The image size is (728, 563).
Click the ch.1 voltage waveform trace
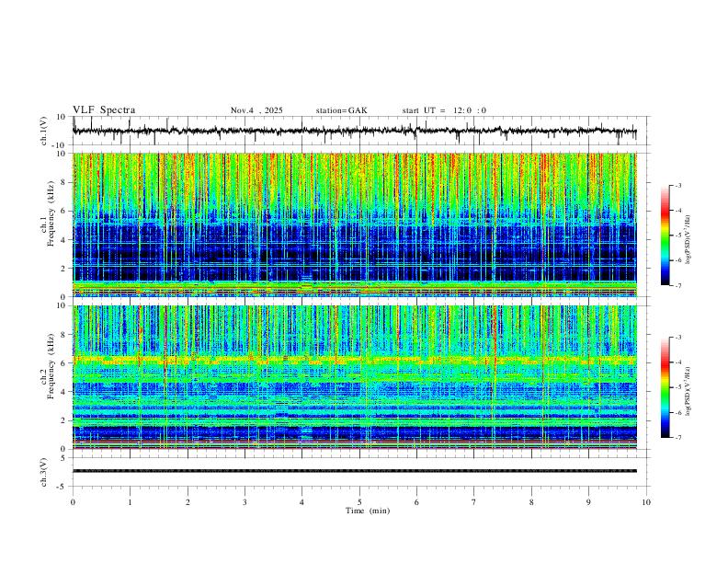[354, 131]
